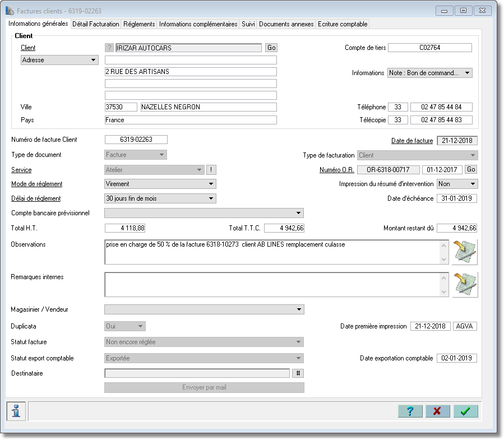Click the Observations scrollbar down arrow

(x=444, y=260)
